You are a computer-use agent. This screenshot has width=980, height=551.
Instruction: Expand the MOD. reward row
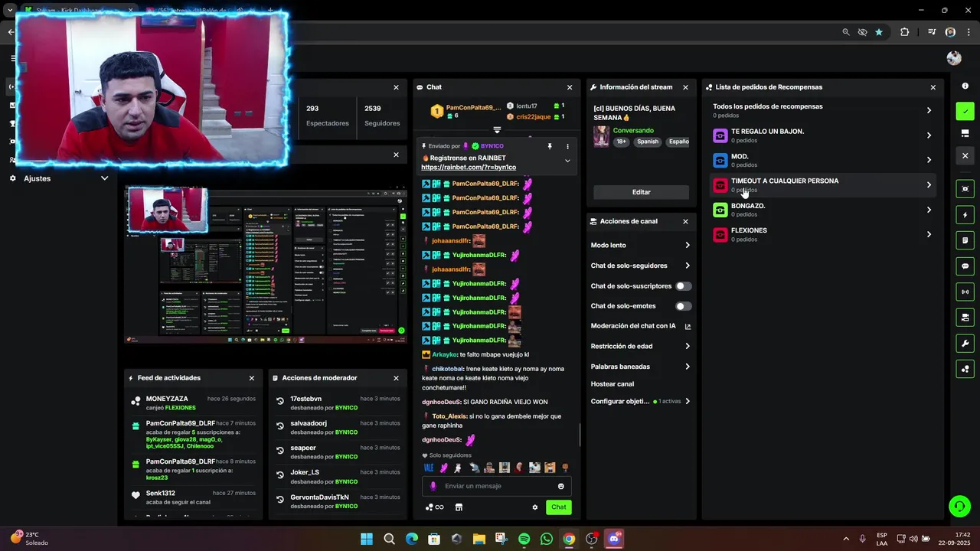[822, 160]
